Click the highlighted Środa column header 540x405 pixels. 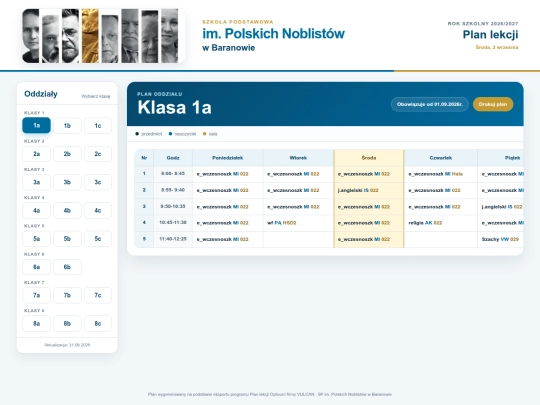(x=369, y=158)
